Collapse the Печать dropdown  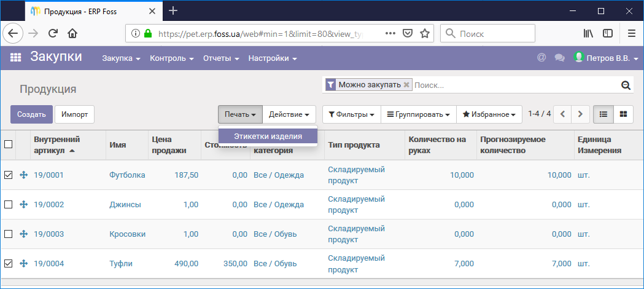[x=240, y=114]
